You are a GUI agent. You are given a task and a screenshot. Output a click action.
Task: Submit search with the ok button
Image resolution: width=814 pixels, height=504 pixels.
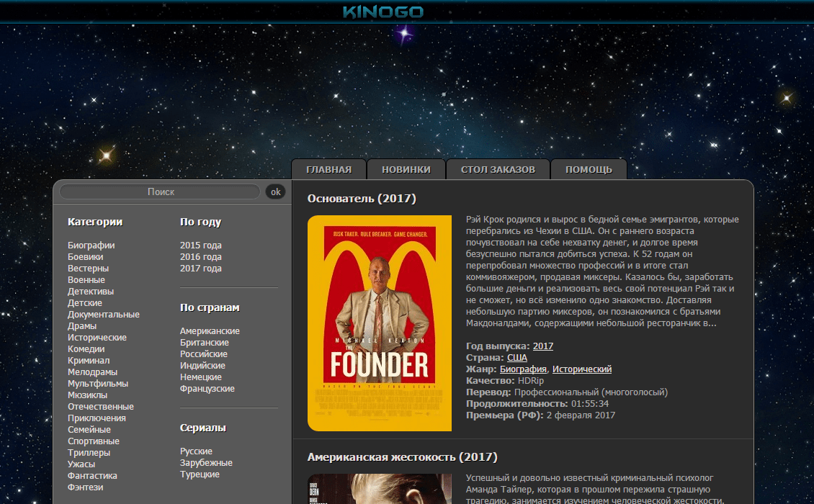pos(276,192)
